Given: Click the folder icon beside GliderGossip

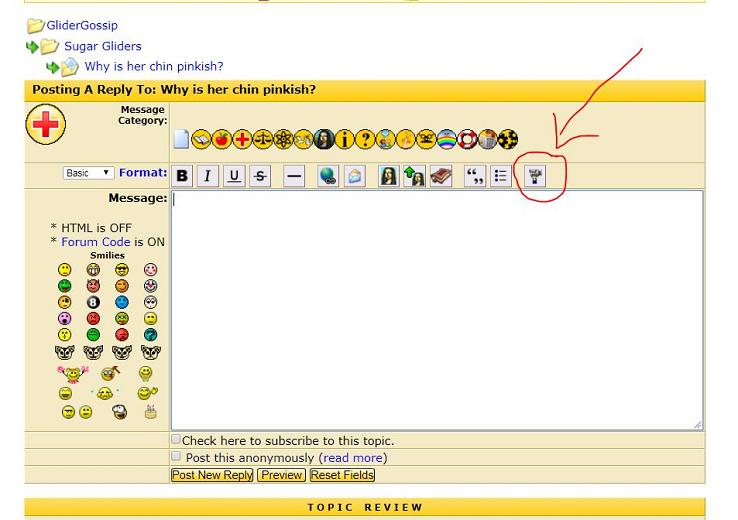Looking at the screenshot, I should (x=35, y=25).
